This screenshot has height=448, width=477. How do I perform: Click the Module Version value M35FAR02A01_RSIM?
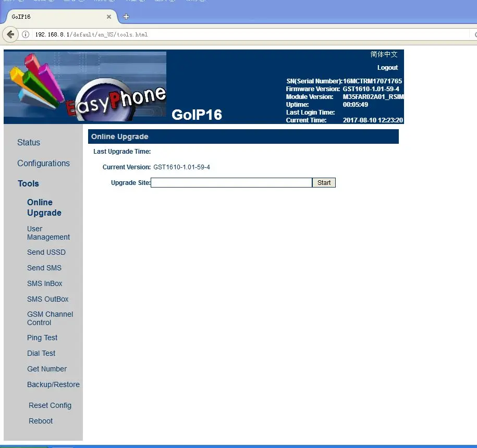coord(373,97)
